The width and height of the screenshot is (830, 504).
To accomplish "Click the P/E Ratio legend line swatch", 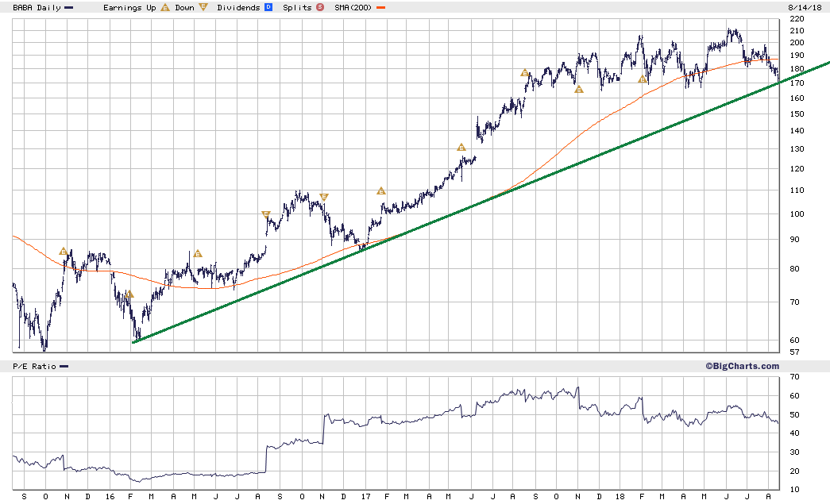I will coord(64,367).
